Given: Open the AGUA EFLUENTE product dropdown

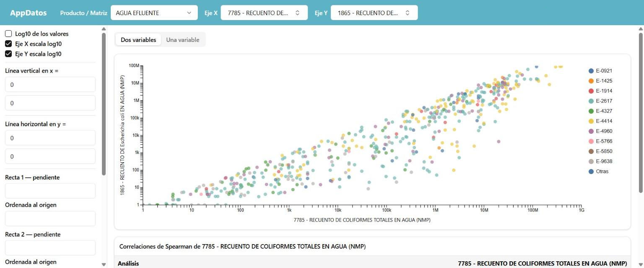Looking at the screenshot, I should 154,13.
